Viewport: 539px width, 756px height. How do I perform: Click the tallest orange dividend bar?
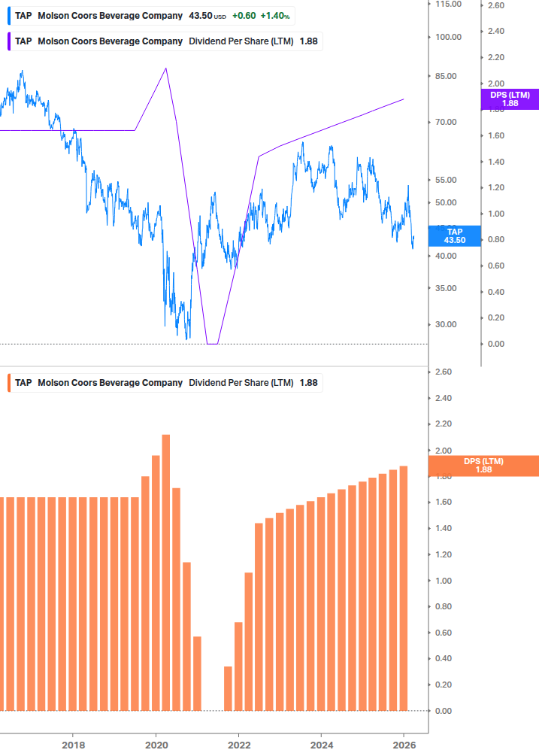[x=165, y=572]
